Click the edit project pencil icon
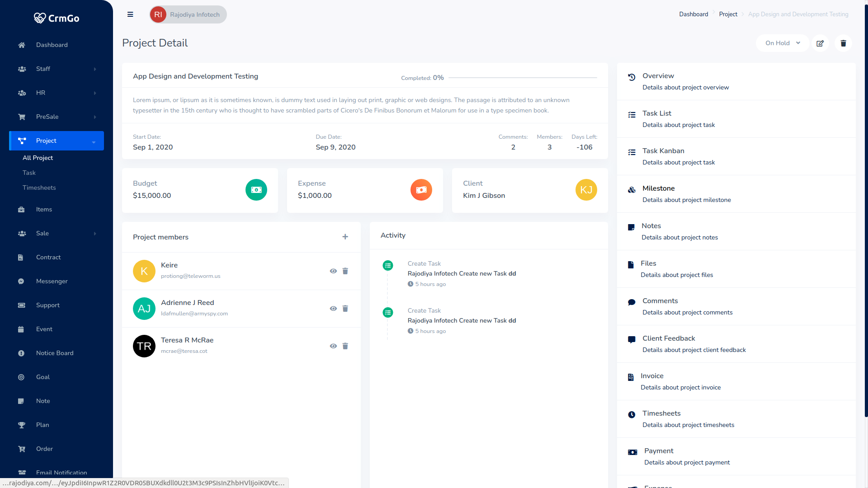The height and width of the screenshot is (488, 868). click(820, 43)
